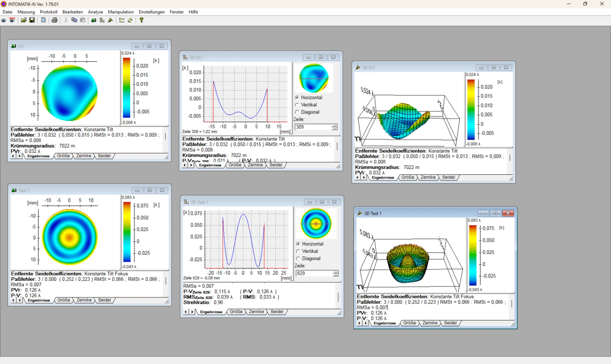Enable Diagonal profile in 2D Test 1
This screenshot has height=364, width=611.
[x=298, y=258]
